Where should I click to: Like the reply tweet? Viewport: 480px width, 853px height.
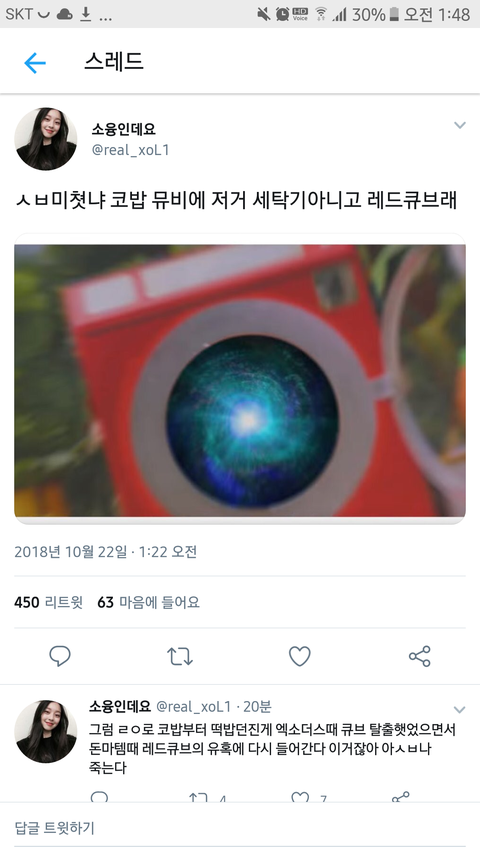[x=300, y=798]
